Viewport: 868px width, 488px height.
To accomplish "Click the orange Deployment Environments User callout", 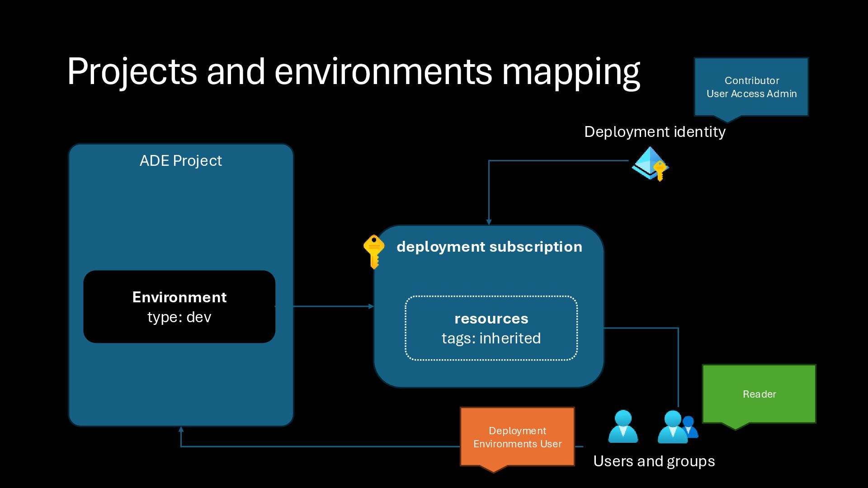I will [x=517, y=437].
